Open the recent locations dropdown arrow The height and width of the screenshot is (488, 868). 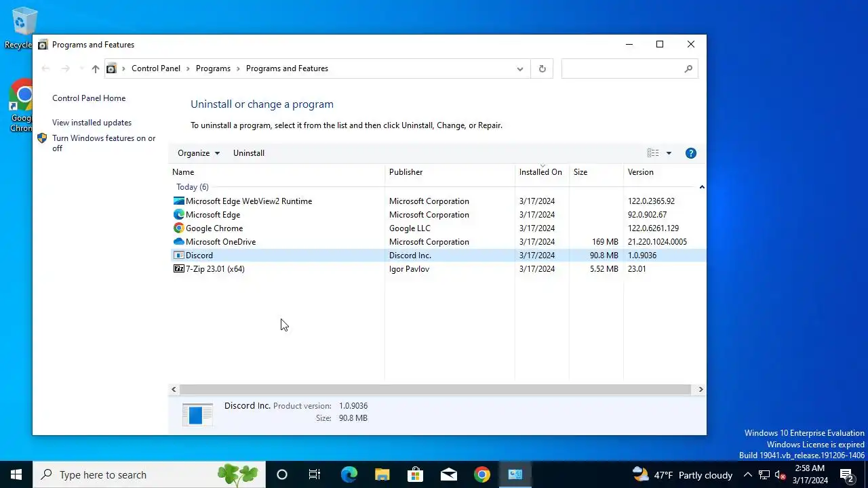pyautogui.click(x=81, y=68)
